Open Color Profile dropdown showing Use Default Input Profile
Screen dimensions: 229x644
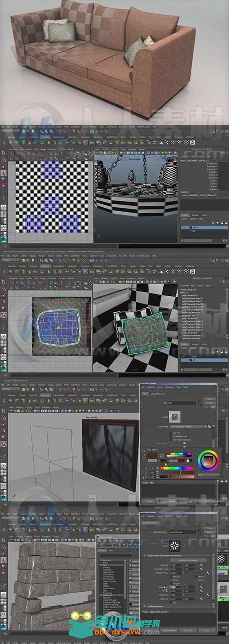[188, 426]
